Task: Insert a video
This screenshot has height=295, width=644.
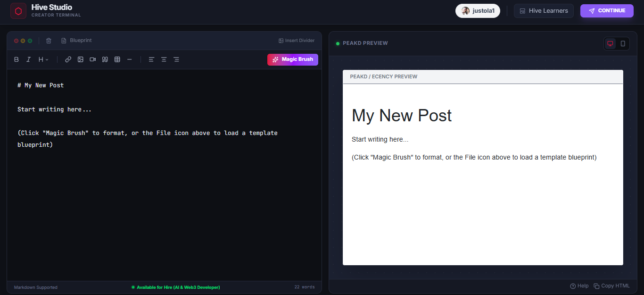Action: pos(92,59)
